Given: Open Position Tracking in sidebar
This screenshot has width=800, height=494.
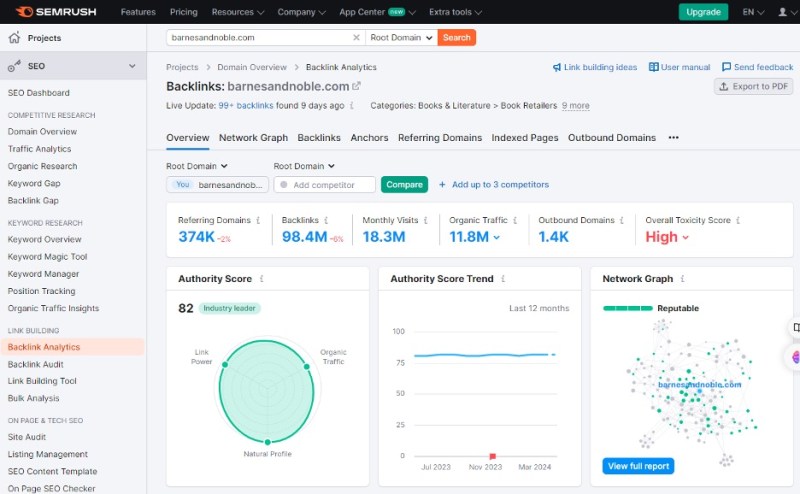Looking at the screenshot, I should tap(41, 291).
